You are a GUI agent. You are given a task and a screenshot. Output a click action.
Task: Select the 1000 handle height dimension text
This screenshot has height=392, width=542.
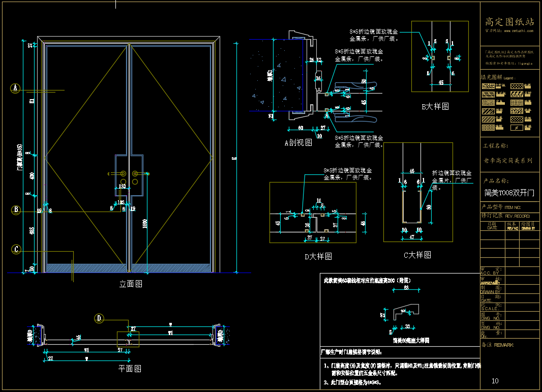(x=145, y=225)
